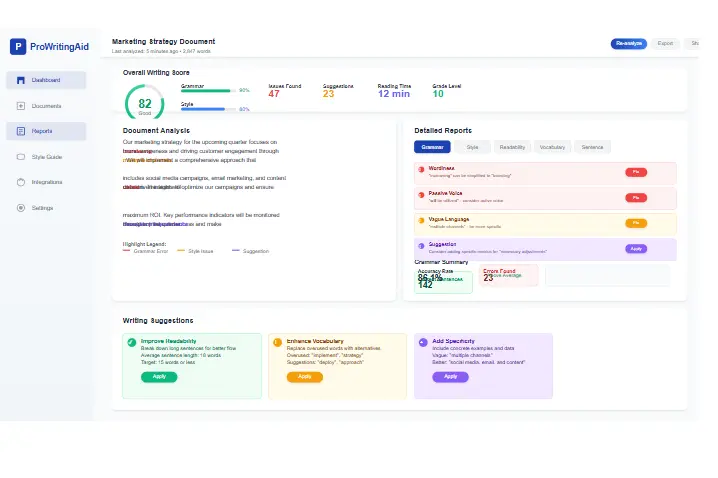The height and width of the screenshot is (478, 718).
Task: Click the Last analyzed timestamp text
Action: point(161,51)
